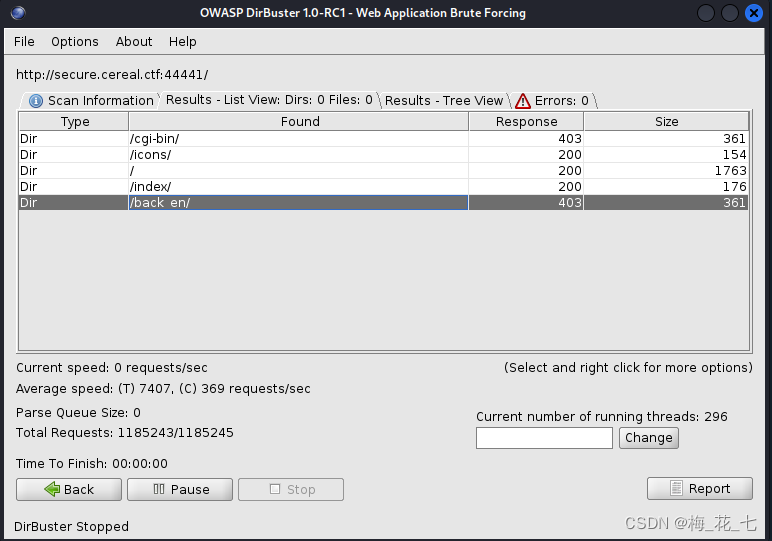Screen dimensions: 772x541
Task: Click the size value 176
Action: (x=734, y=187)
